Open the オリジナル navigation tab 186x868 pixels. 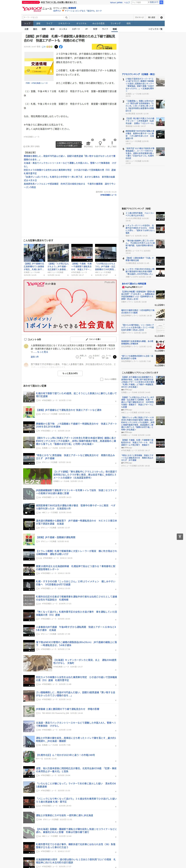[81, 24]
